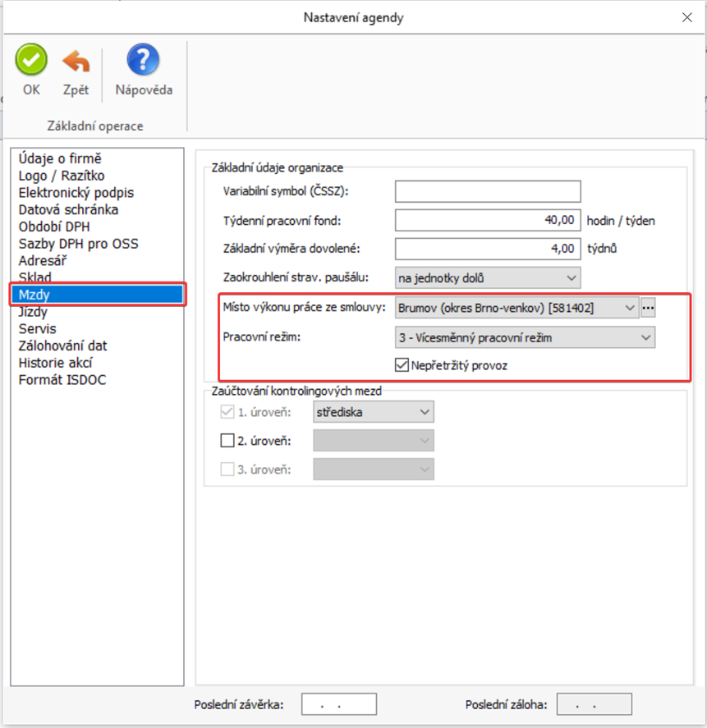The height and width of the screenshot is (728, 707).
Task: Click the Poslední závěrka date field
Action: [338, 704]
